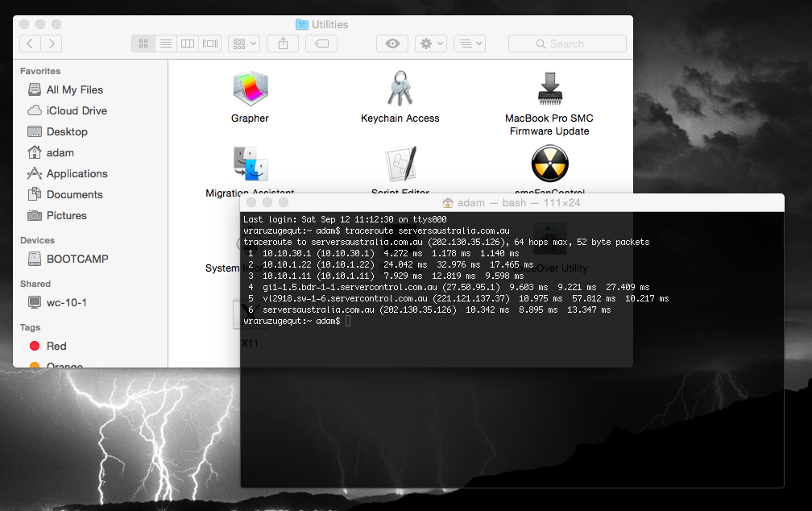Launch the smcFanControl app icon
The height and width of the screenshot is (511, 812).
(x=549, y=164)
